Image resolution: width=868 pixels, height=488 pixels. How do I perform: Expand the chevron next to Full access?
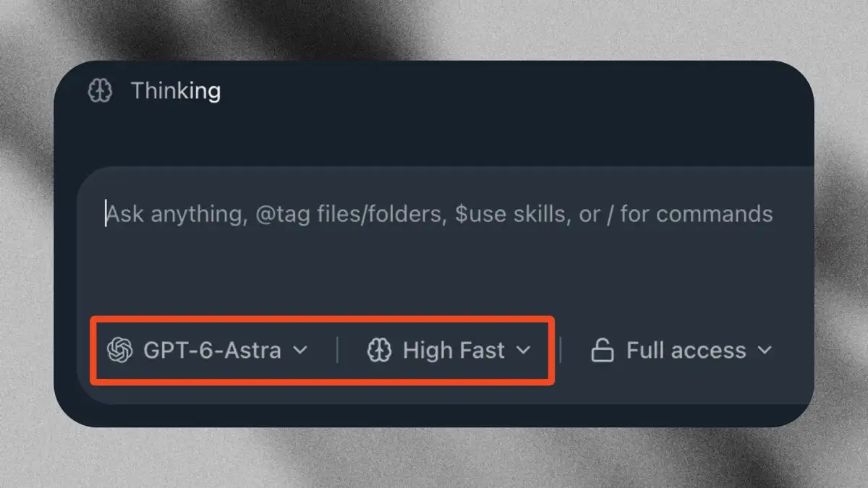point(765,351)
